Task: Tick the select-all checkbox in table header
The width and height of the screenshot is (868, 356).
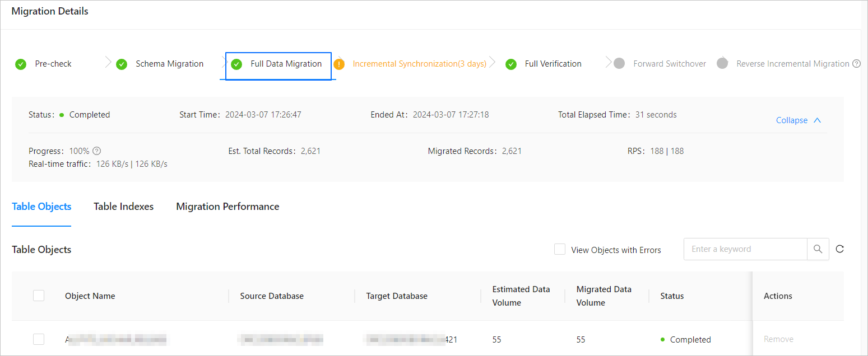Action: [x=39, y=296]
